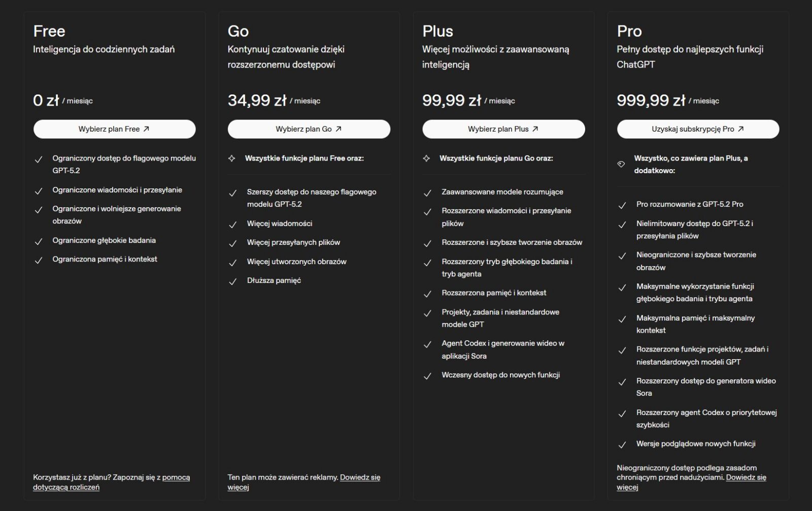Click the sparkle icon in the Go plan
Screen dimensions: 812x511
pos(232,158)
